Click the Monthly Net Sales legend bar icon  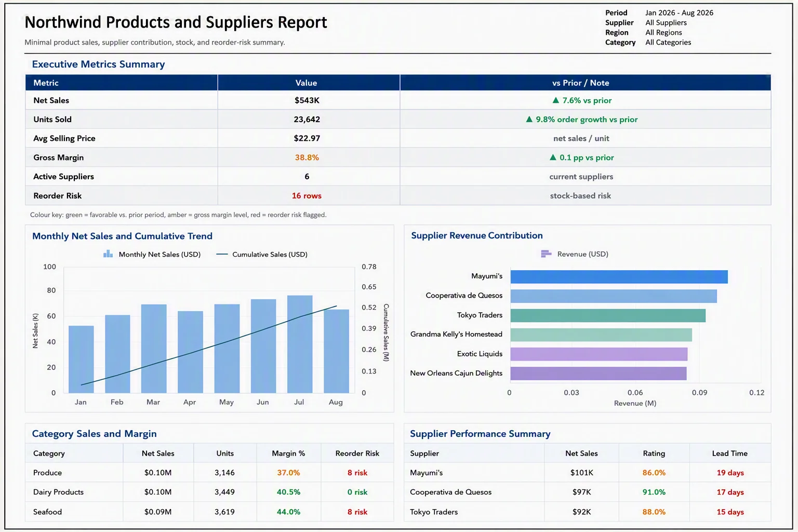pyautogui.click(x=108, y=254)
